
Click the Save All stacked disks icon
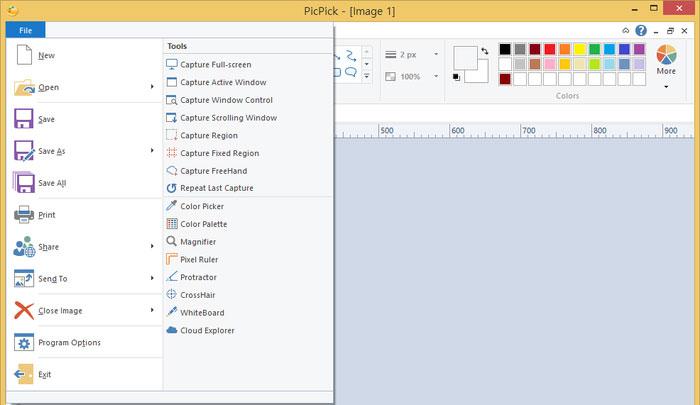[x=24, y=183]
